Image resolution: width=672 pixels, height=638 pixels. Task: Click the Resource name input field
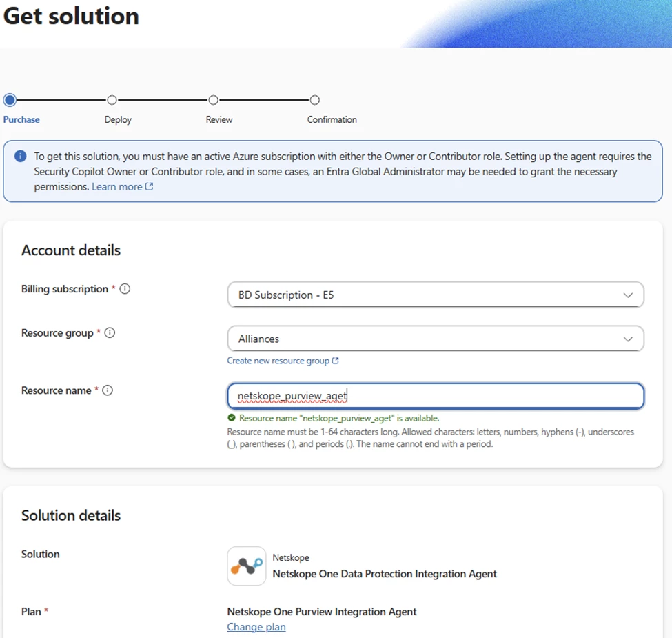(x=436, y=396)
